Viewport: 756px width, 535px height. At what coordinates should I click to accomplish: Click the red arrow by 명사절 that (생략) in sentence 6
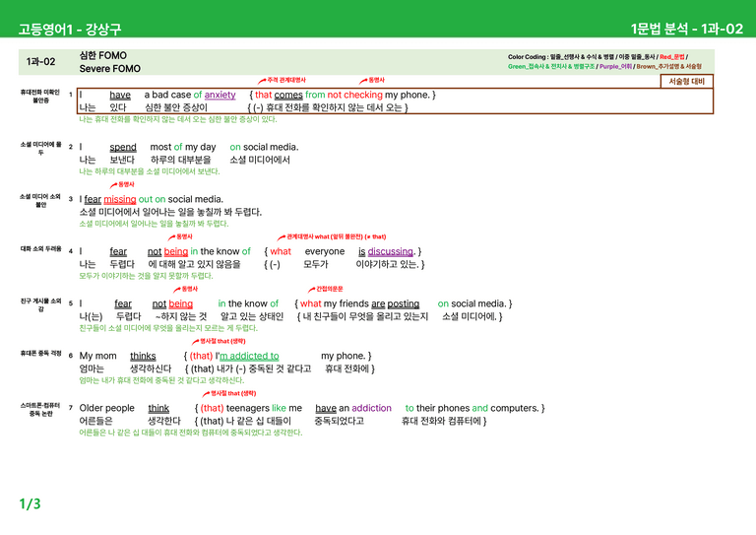pyautogui.click(x=195, y=342)
